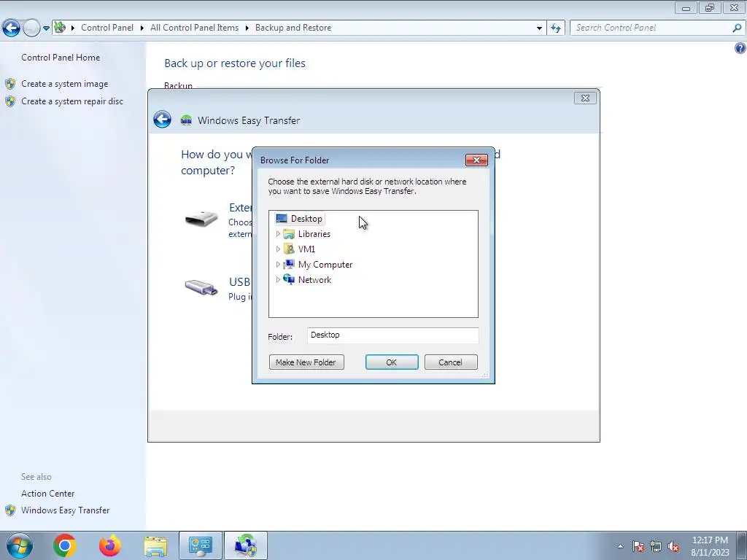This screenshot has height=560, width=747.
Task: Click the VM1 user folder icon
Action: (289, 249)
